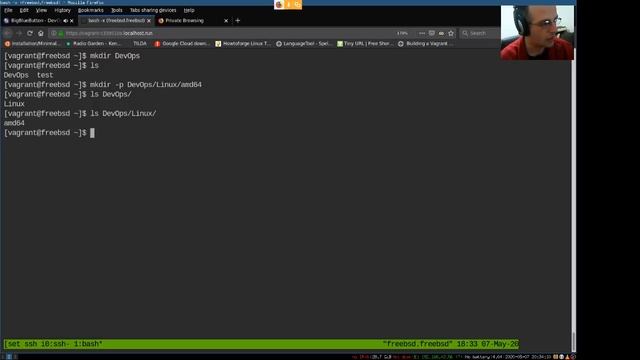Click the tmux status '1:bash*' window label

tap(88, 344)
